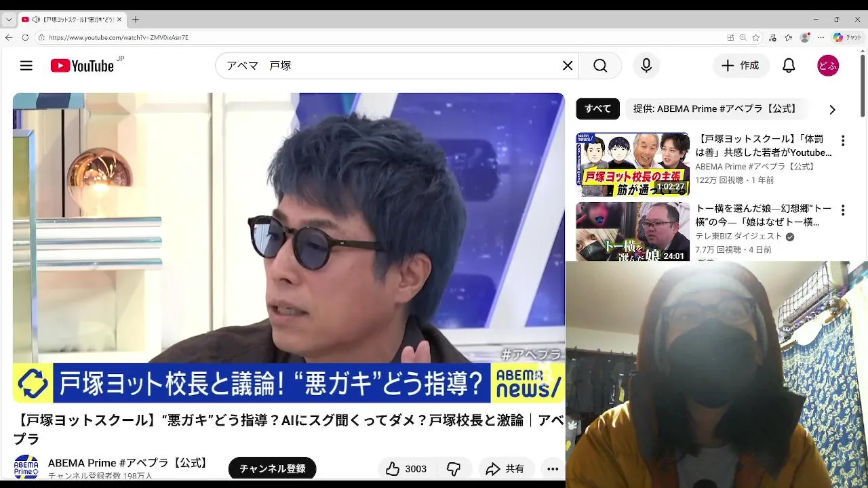Open the account avatar menu
The image size is (868, 488).
[x=828, y=66]
